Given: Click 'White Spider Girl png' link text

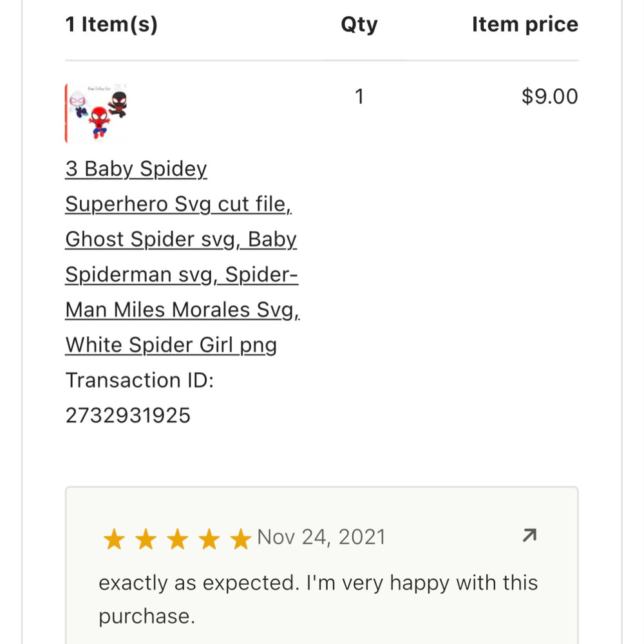Looking at the screenshot, I should 171,345.
